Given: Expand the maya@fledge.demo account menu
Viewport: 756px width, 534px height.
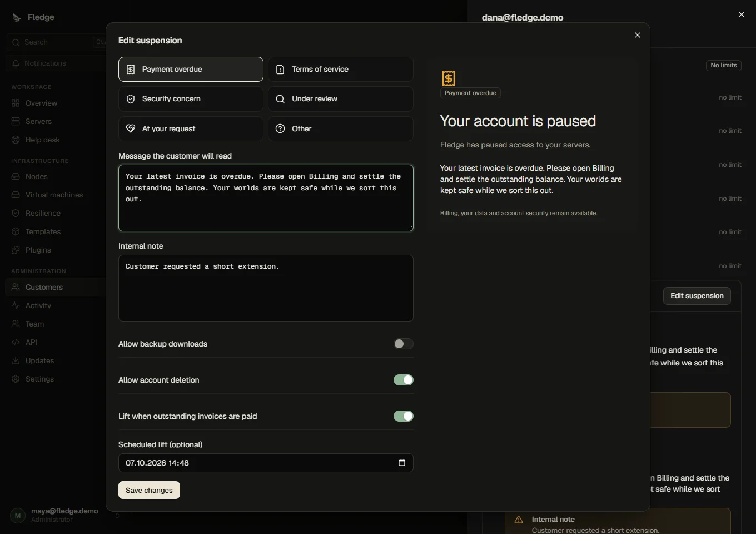Looking at the screenshot, I should coord(66,515).
